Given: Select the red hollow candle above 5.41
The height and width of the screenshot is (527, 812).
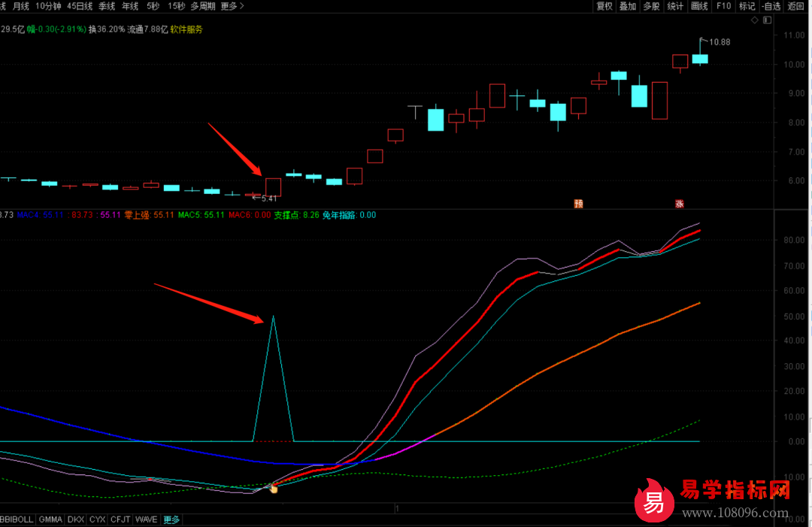Looking at the screenshot, I should pos(273,187).
